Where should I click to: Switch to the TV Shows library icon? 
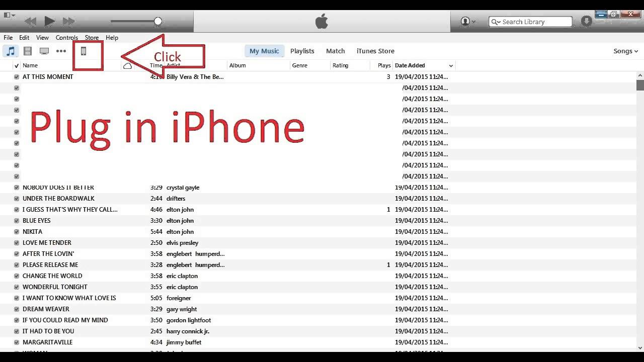[x=44, y=51]
